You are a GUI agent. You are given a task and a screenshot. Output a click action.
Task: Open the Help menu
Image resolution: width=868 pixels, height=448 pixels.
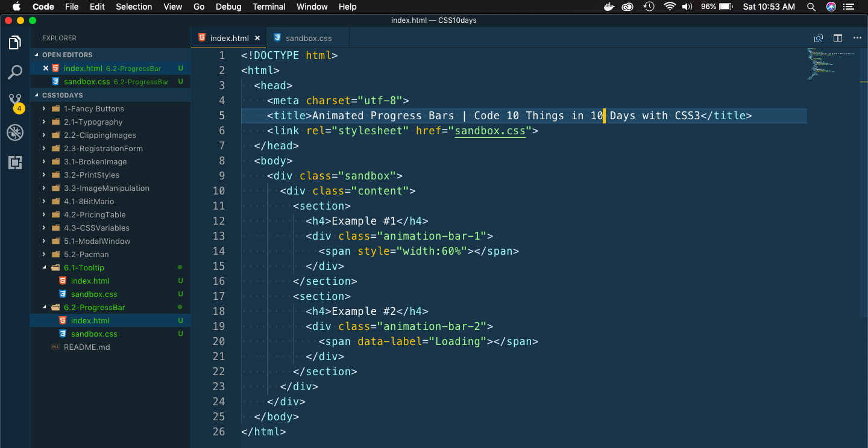pyautogui.click(x=348, y=7)
